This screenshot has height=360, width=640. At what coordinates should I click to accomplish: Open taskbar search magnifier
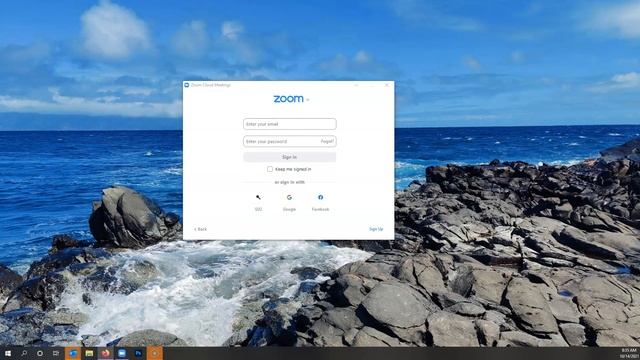tap(24, 353)
